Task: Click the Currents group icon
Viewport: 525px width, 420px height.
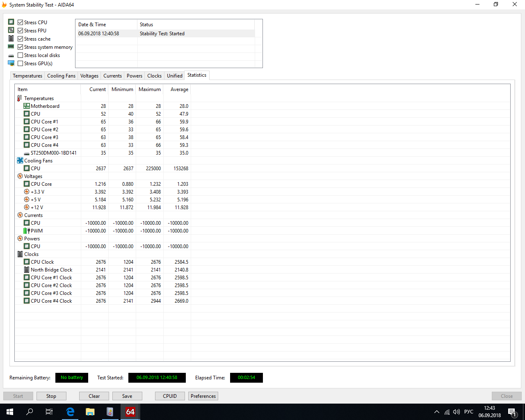Action: click(x=20, y=215)
